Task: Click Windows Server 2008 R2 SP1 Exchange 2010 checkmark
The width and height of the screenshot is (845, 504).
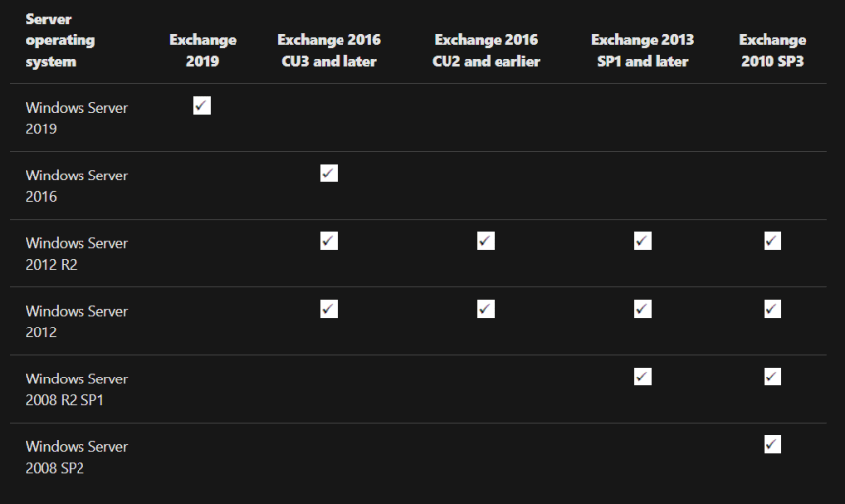Action: (x=772, y=377)
